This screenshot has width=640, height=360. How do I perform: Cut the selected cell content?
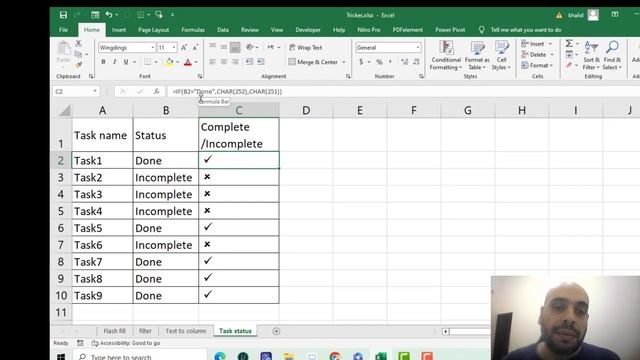click(x=78, y=43)
